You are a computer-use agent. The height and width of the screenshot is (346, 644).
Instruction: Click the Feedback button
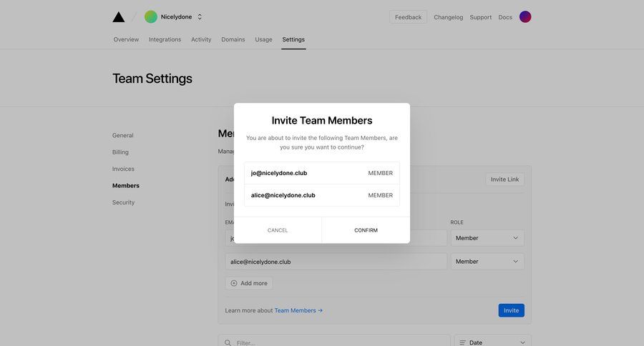pyautogui.click(x=408, y=17)
